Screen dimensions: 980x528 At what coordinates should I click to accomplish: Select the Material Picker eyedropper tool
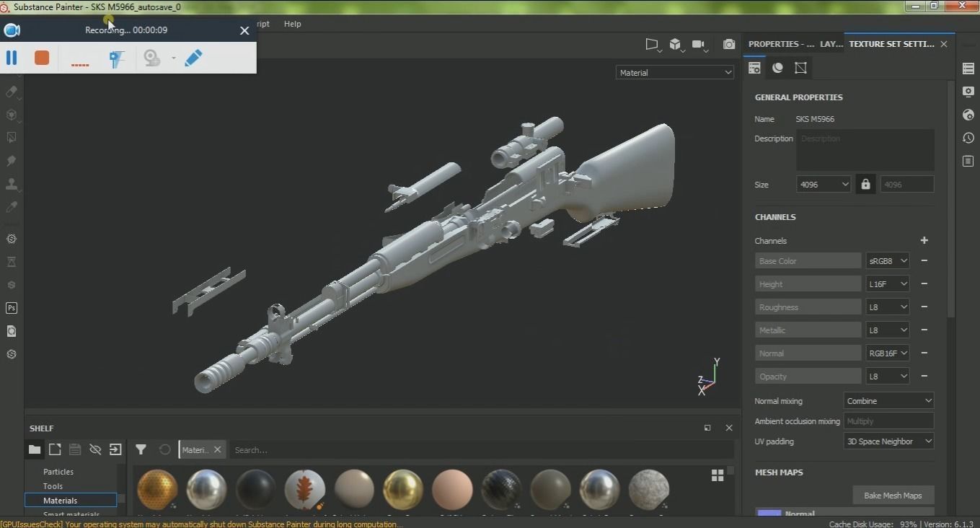tap(12, 207)
